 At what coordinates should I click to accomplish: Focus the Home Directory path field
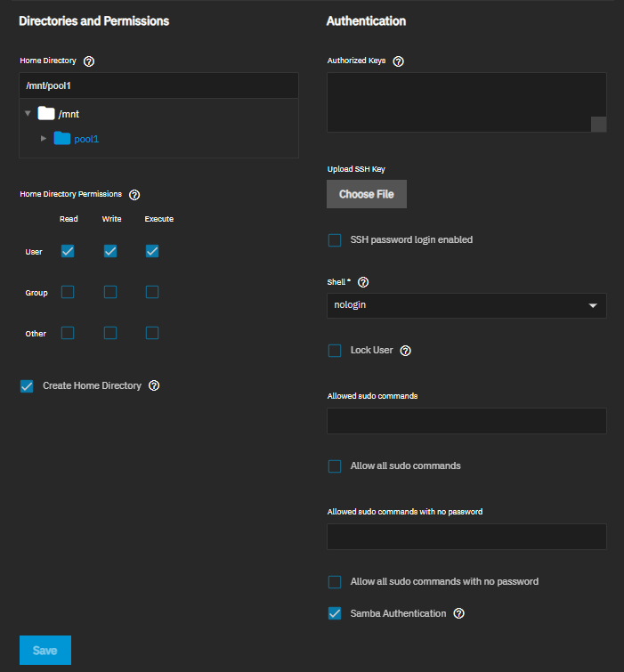click(x=158, y=85)
